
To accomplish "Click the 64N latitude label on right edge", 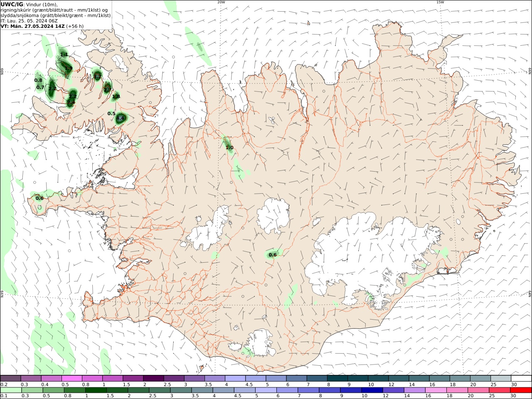I will tap(530, 293).
